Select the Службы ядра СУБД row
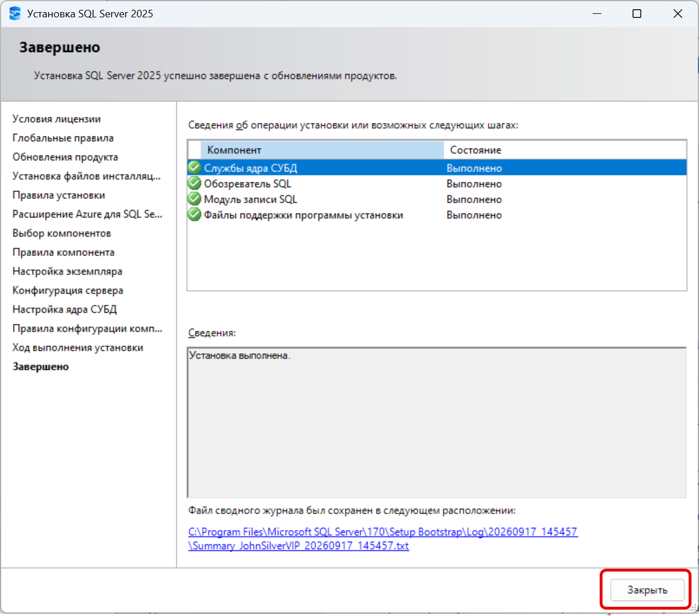699x616 pixels. [437, 168]
